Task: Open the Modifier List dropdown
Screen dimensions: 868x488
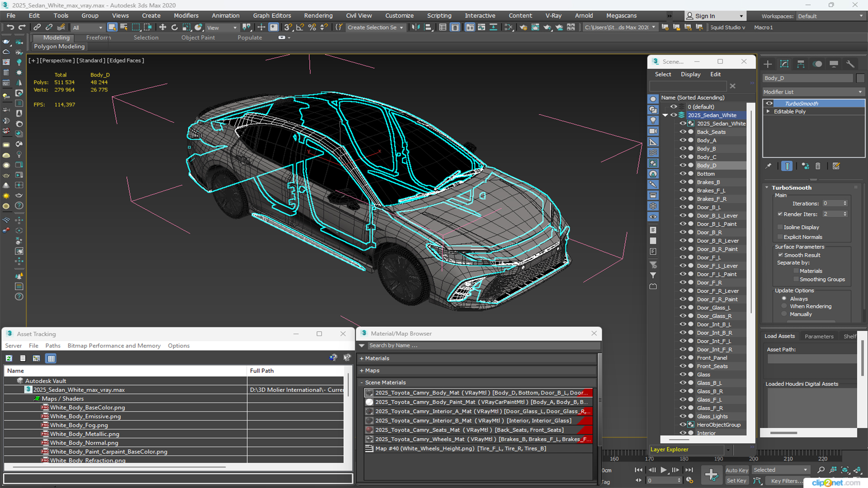Action: click(x=813, y=92)
